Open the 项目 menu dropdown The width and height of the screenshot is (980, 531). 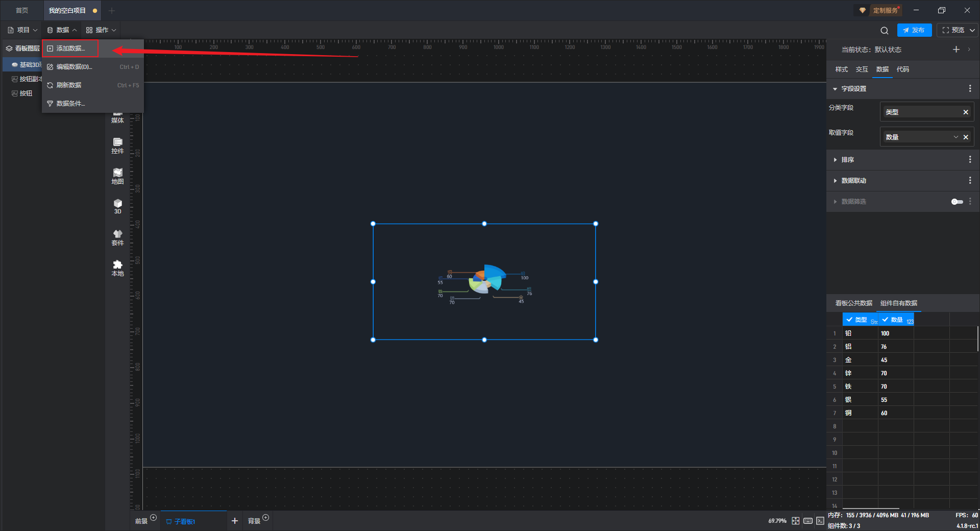click(23, 30)
